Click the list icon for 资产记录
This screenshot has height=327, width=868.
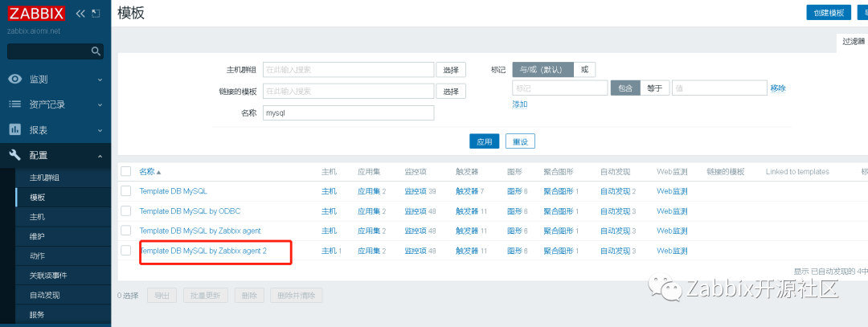pyautogui.click(x=15, y=104)
